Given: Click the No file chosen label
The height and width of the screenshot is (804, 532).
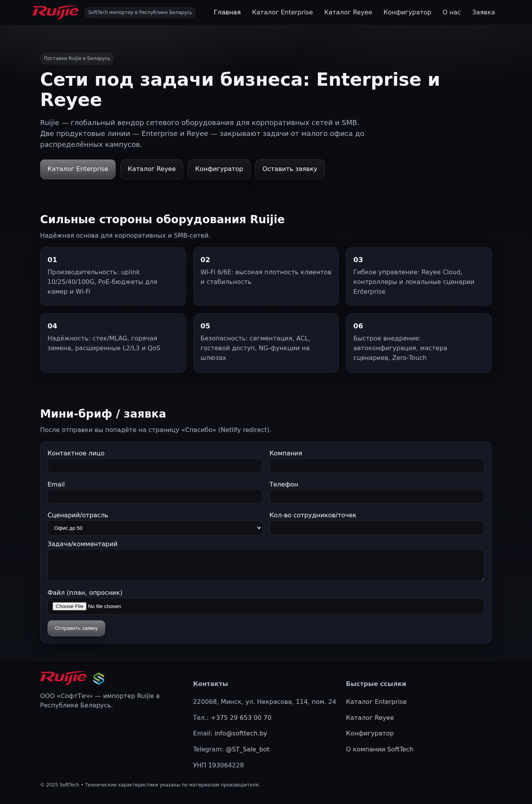Looking at the screenshot, I should tap(104, 607).
